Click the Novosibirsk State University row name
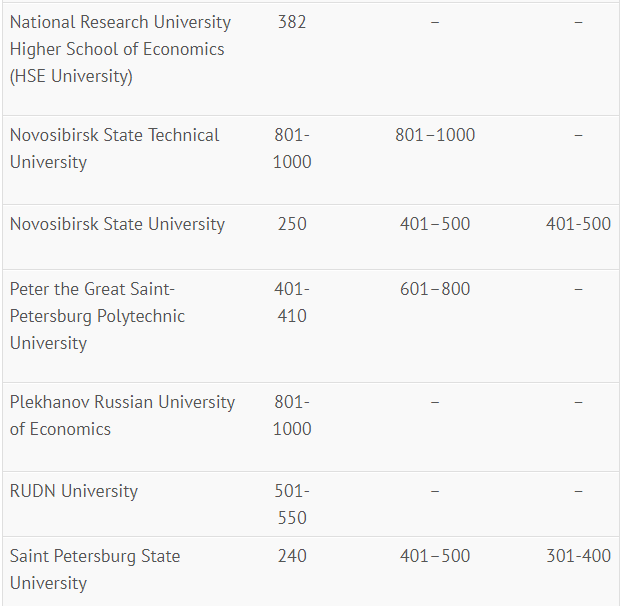The image size is (622, 606). (117, 224)
